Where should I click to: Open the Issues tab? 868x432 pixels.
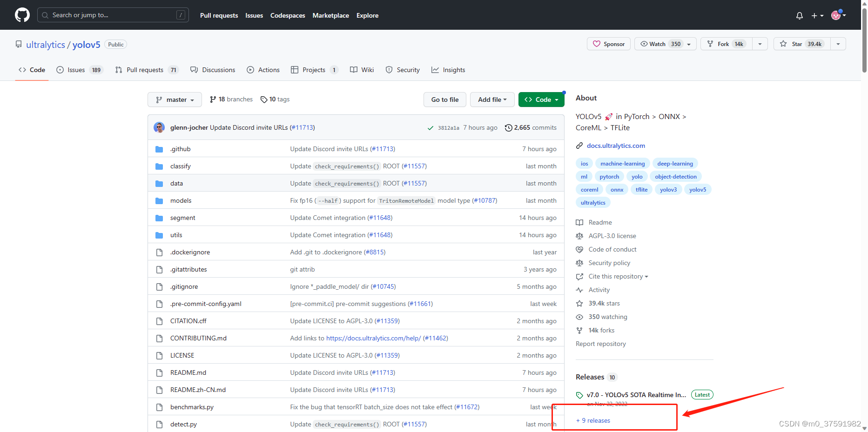pyautogui.click(x=79, y=70)
